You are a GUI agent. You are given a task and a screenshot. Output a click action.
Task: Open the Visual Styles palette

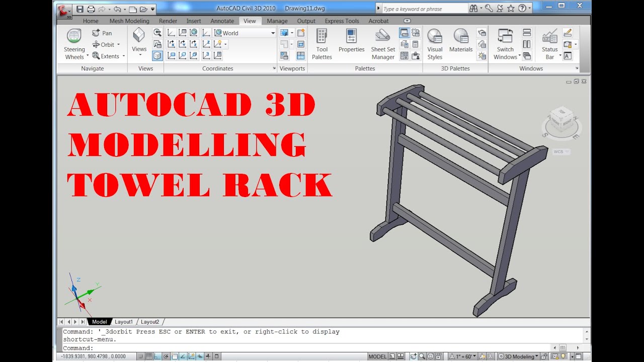click(x=435, y=44)
